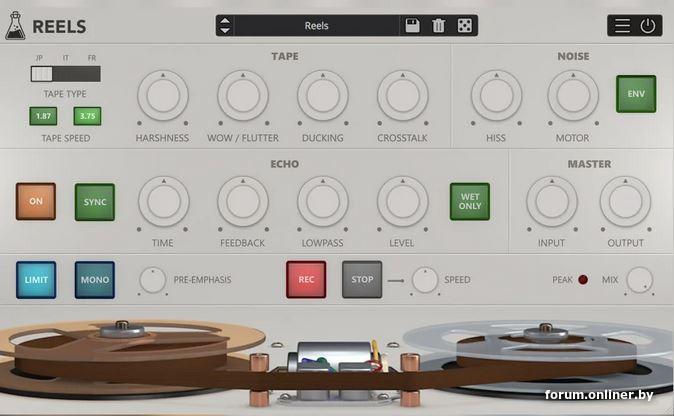The image size is (674, 416).
Task: Toggle the echo ON button
Action: tap(36, 201)
